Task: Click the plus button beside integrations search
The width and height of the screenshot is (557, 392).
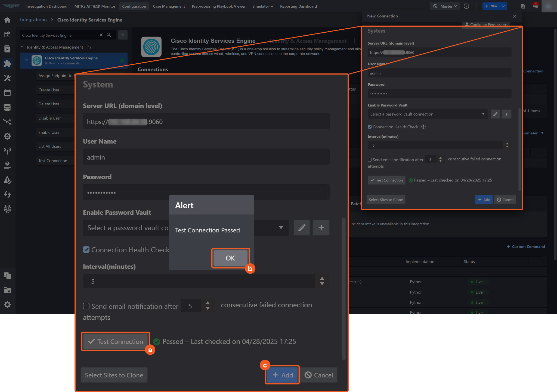Action: coord(123,35)
